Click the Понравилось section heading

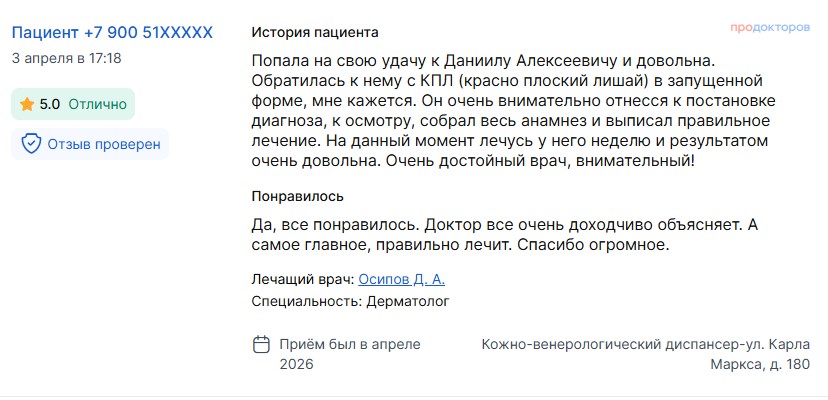point(298,196)
